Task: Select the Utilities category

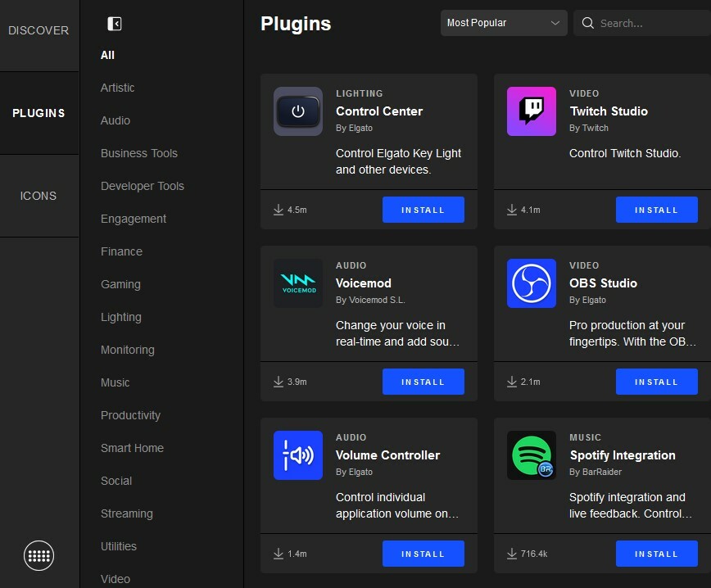Action: pyautogui.click(x=118, y=546)
